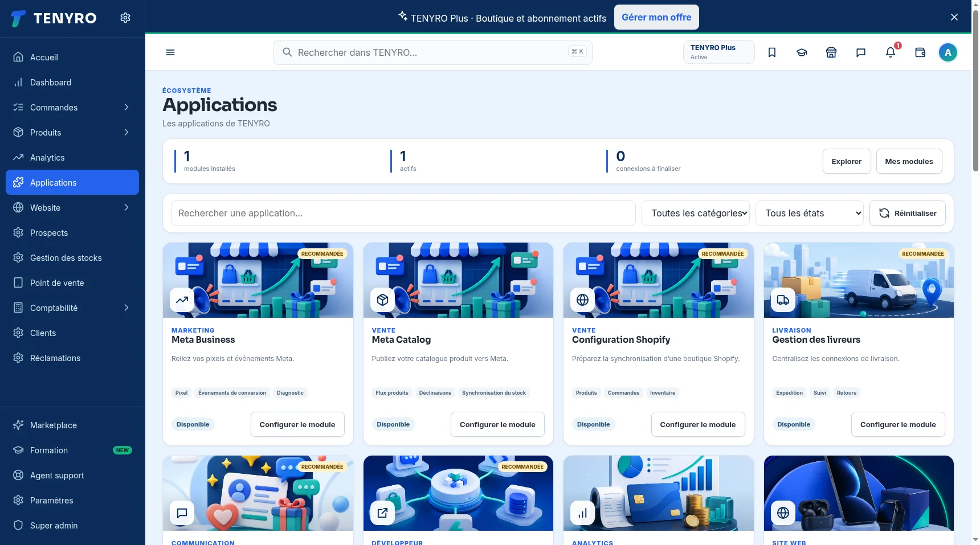Click the Inventaire tag on Shopify card

click(x=663, y=392)
